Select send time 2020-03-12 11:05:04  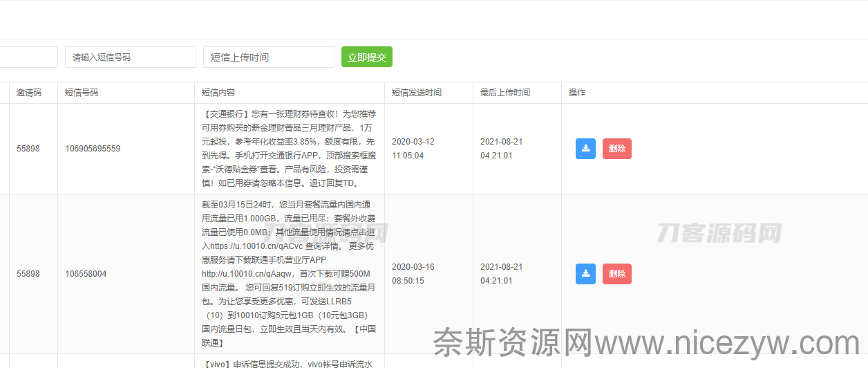tap(413, 149)
